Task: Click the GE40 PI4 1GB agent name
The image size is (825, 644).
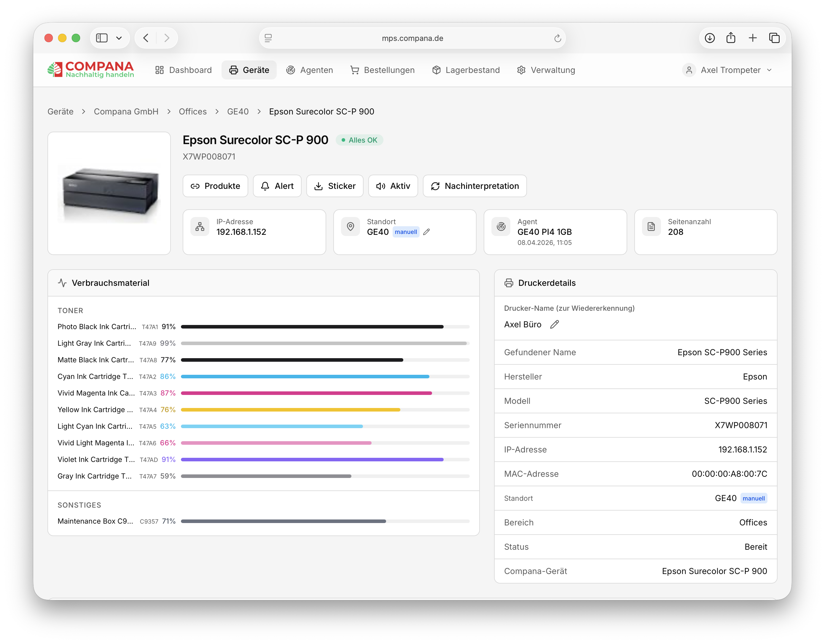Action: (544, 232)
